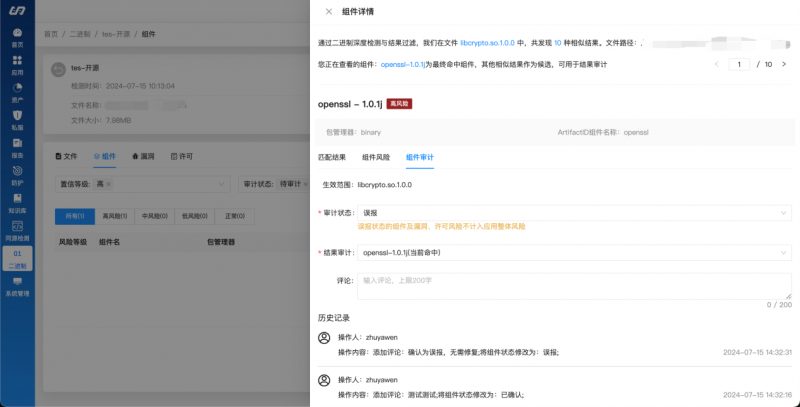Open the 置信等级 dropdown
The height and width of the screenshot is (407, 800).
142,184
